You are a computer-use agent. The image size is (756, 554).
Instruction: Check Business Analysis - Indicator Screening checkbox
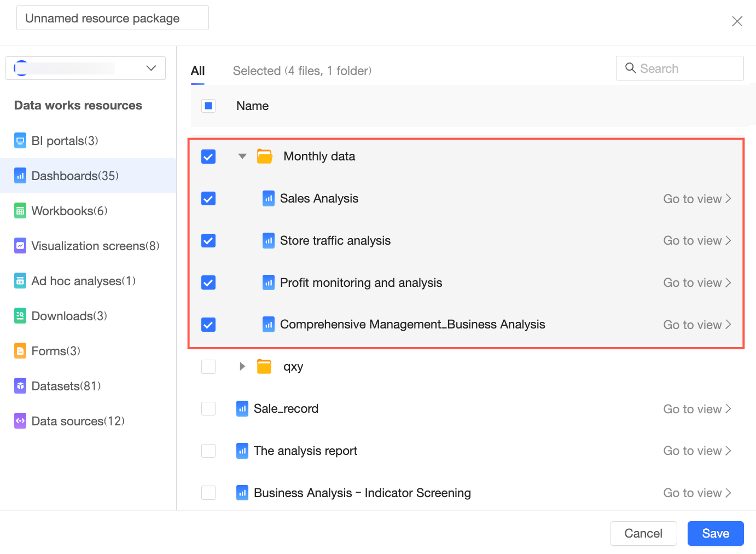pyautogui.click(x=208, y=493)
